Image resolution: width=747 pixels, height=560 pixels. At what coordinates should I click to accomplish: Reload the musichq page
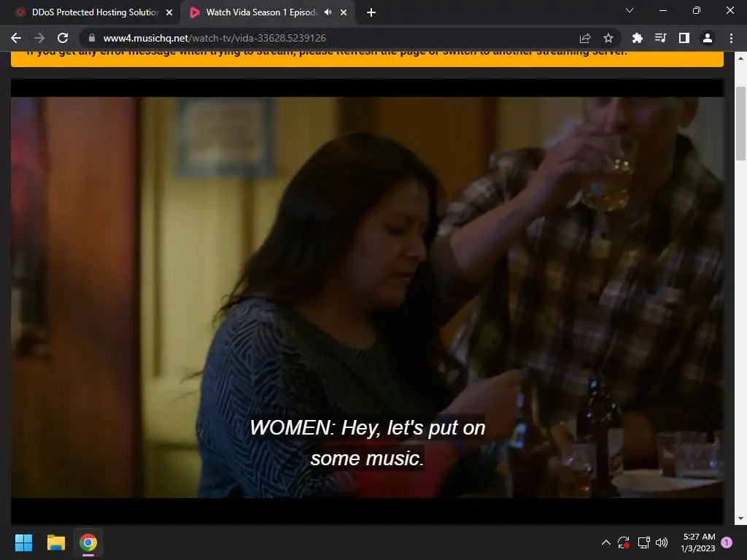63,38
